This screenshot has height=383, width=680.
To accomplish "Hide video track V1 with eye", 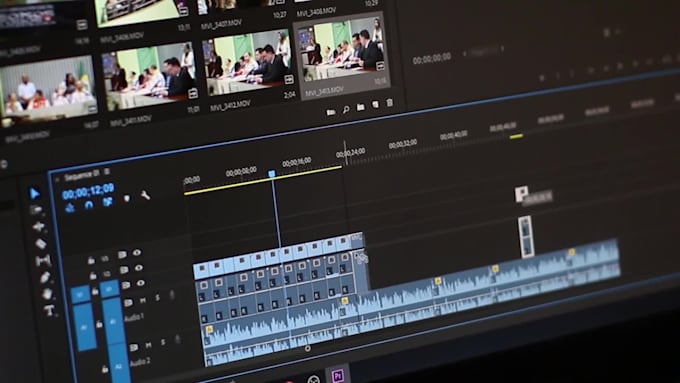I will pyautogui.click(x=141, y=283).
